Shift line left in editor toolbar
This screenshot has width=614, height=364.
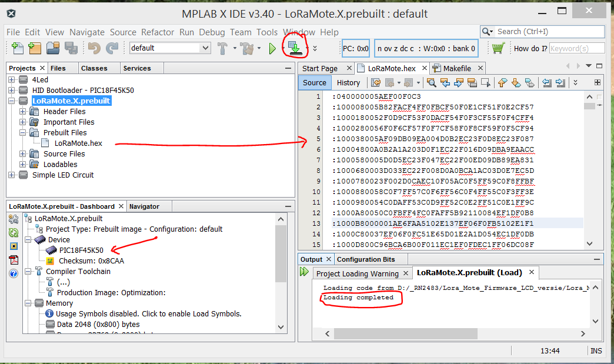pos(547,82)
